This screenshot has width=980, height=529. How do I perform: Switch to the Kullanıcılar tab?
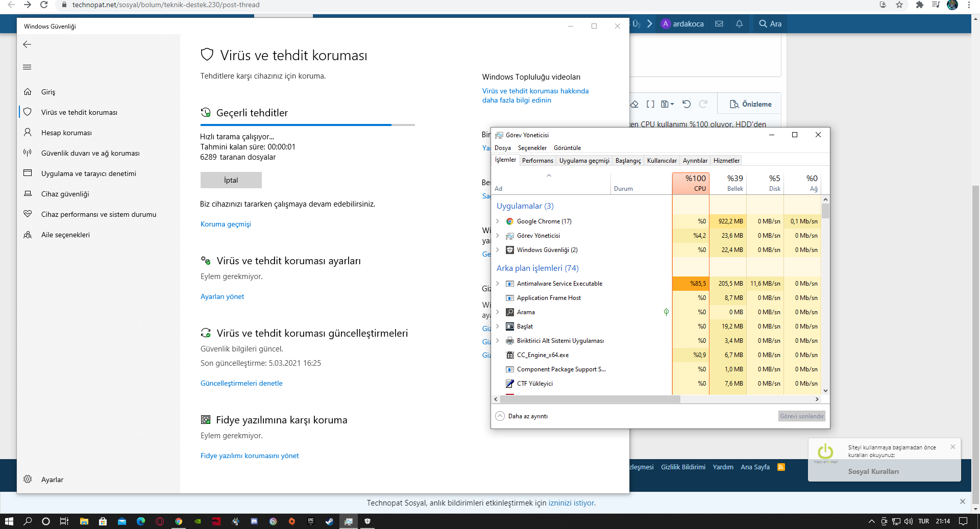click(x=662, y=161)
